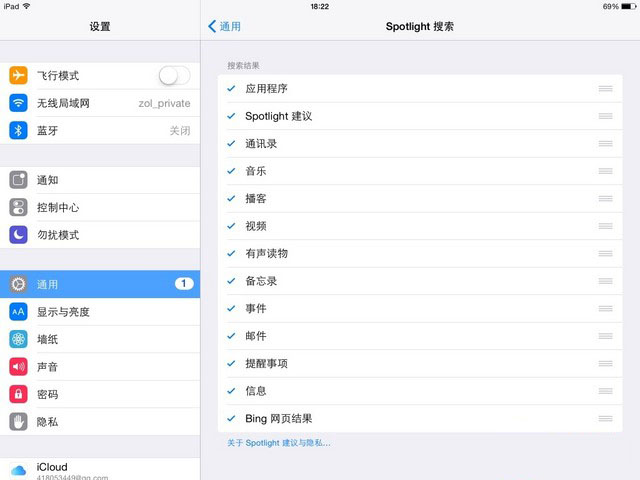Tap the Airplane Mode (飞行模式) icon
Viewport: 640px width, 480px height.
pyautogui.click(x=18, y=76)
